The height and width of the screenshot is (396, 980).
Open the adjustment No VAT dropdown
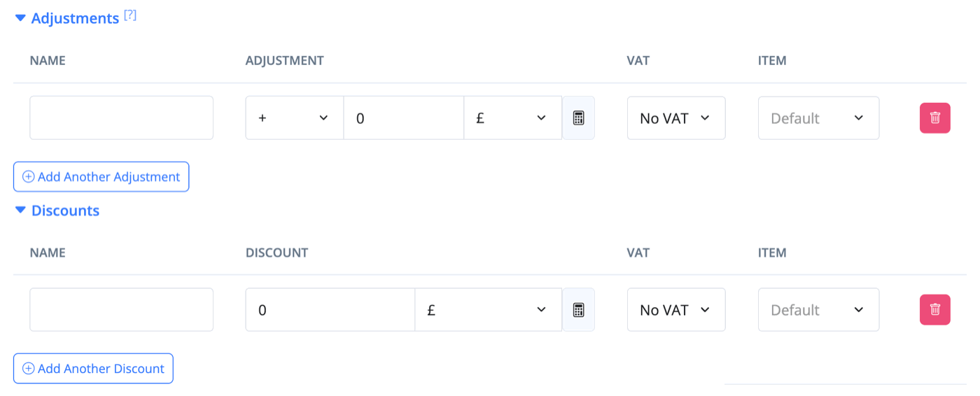pyautogui.click(x=676, y=118)
